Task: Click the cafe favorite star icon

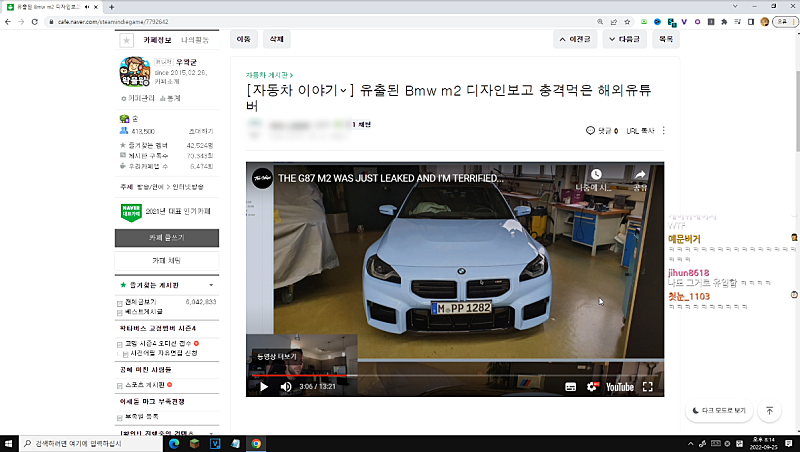Action: click(x=126, y=40)
